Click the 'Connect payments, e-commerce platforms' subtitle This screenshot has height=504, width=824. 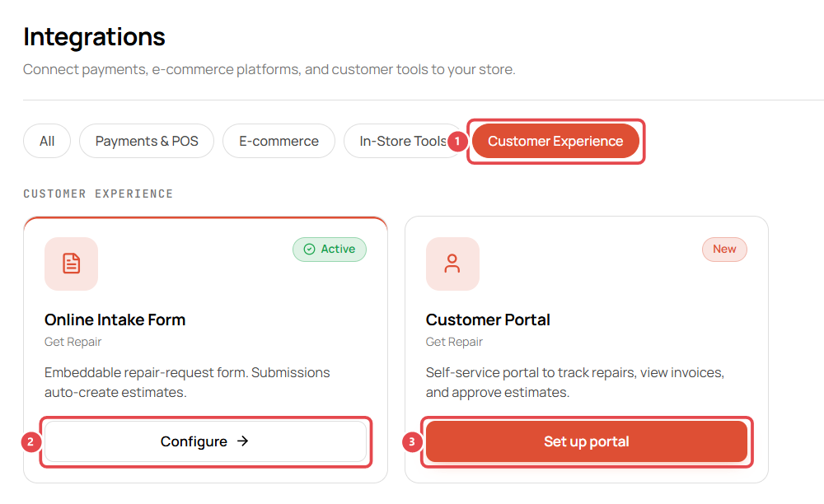pyautogui.click(x=269, y=69)
